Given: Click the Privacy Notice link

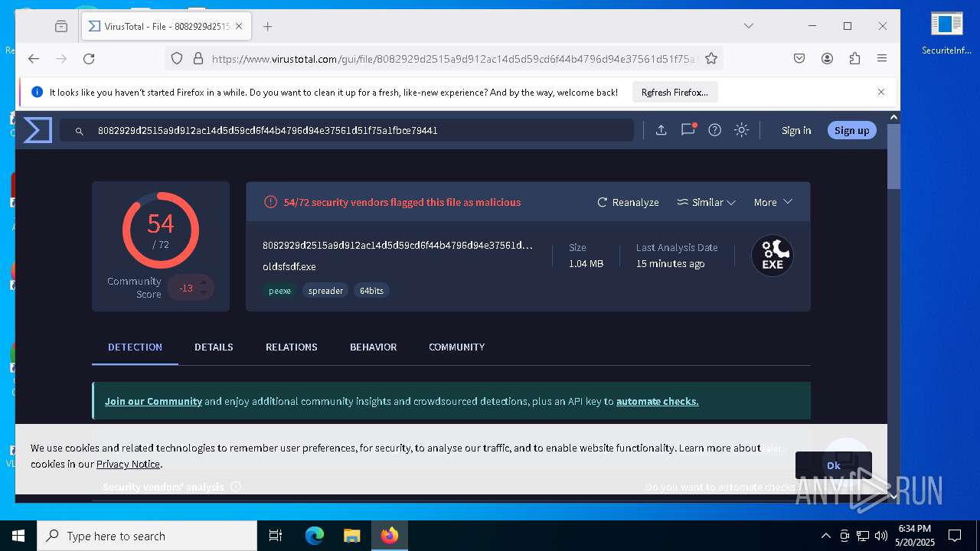Looking at the screenshot, I should (x=128, y=464).
